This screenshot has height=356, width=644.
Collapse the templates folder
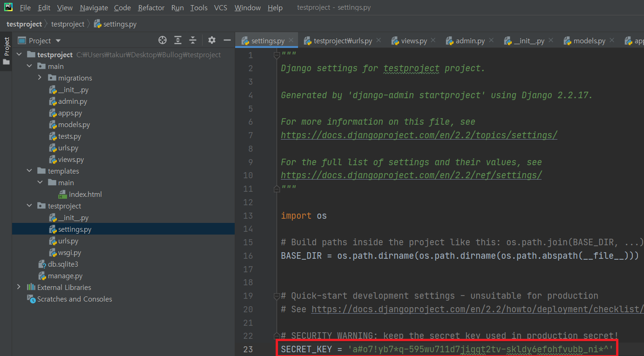tap(30, 171)
